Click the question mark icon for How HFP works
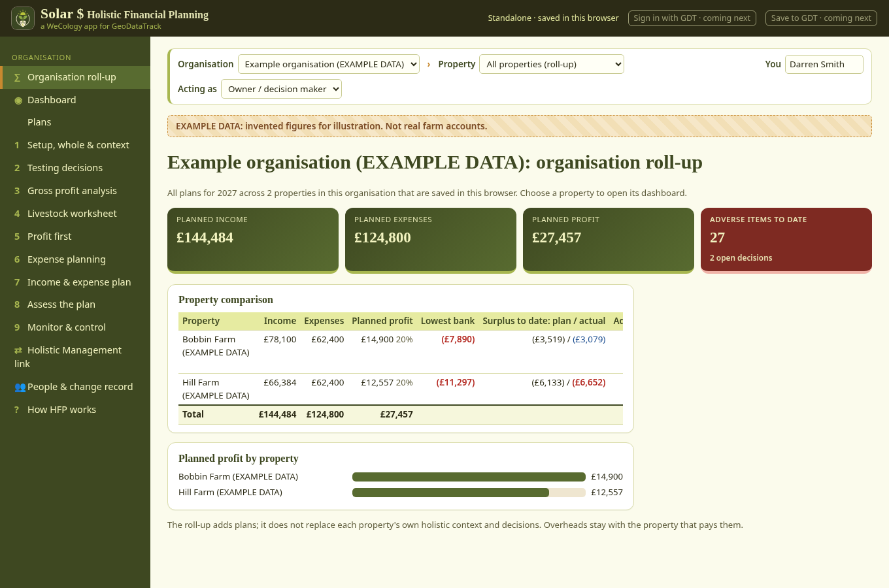This screenshot has height=588, width=889. click(17, 410)
